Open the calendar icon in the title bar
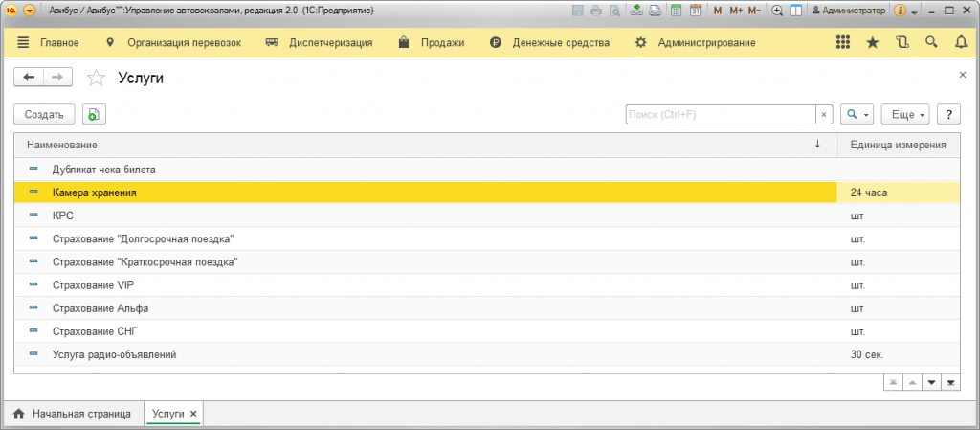The image size is (980, 430). (x=695, y=11)
